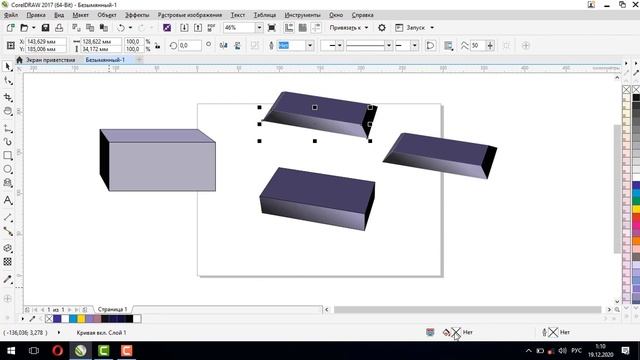
Task: Pick the Artistic Media tool
Action: (x=8, y=142)
